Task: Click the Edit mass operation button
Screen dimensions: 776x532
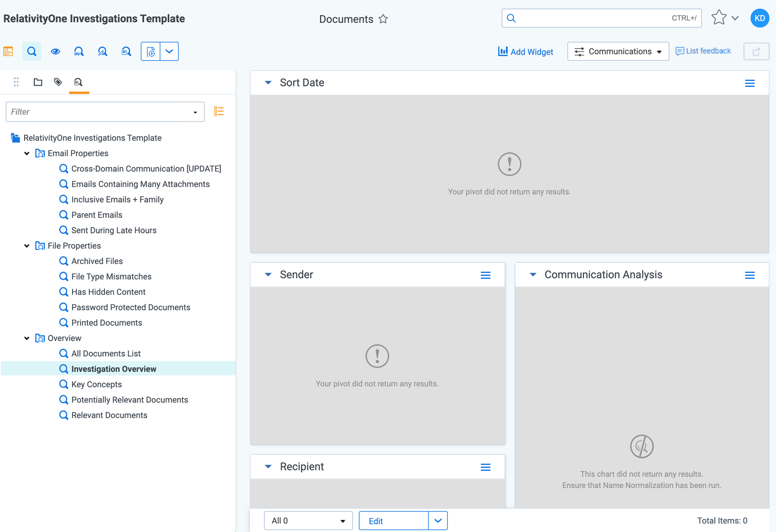Action: click(x=394, y=520)
